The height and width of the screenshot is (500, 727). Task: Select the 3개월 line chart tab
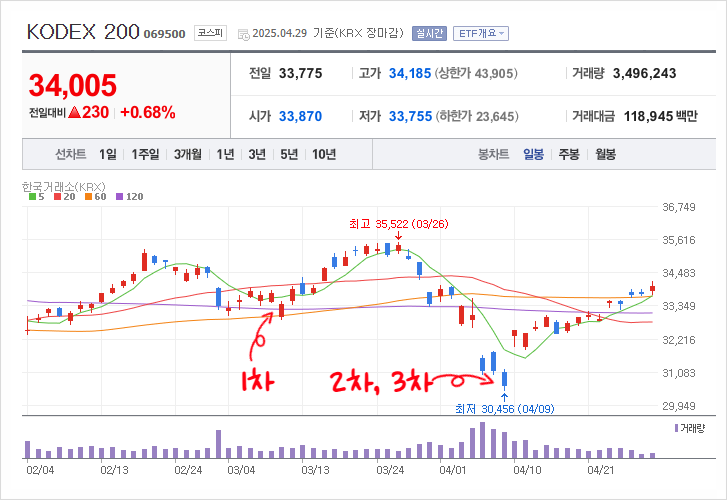(x=188, y=154)
